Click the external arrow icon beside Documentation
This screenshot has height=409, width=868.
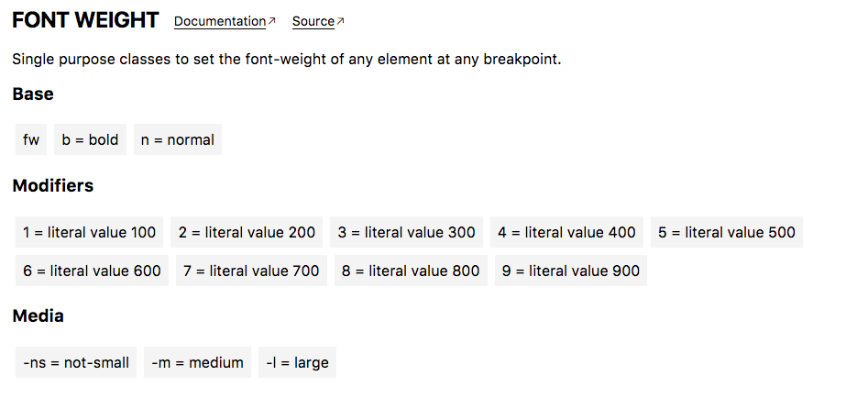click(x=272, y=21)
